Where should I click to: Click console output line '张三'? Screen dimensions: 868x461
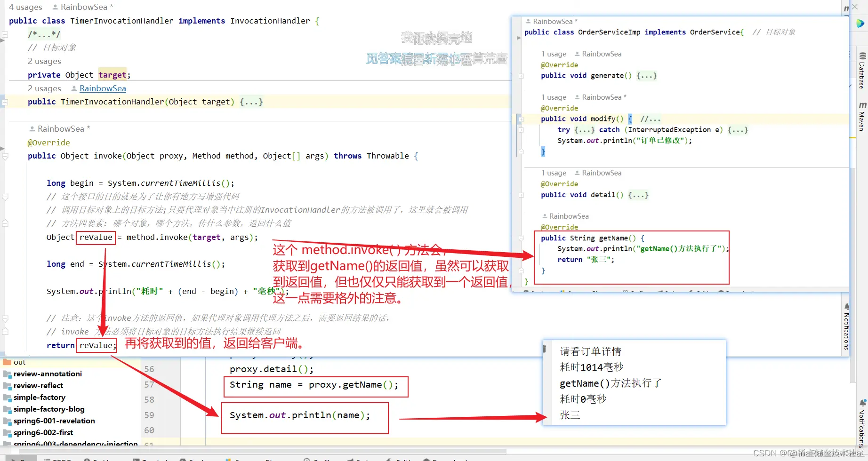[x=570, y=415]
